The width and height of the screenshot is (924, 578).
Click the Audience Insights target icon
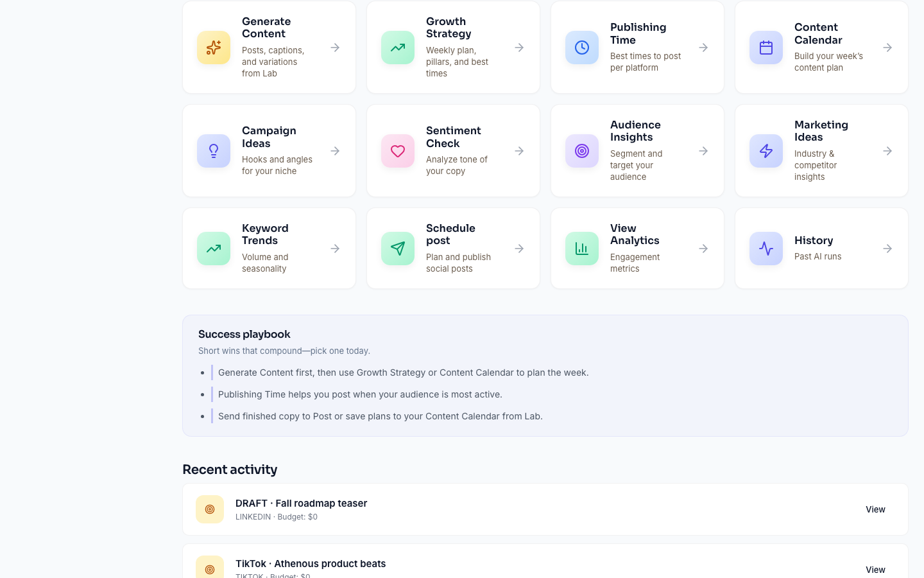point(582,151)
